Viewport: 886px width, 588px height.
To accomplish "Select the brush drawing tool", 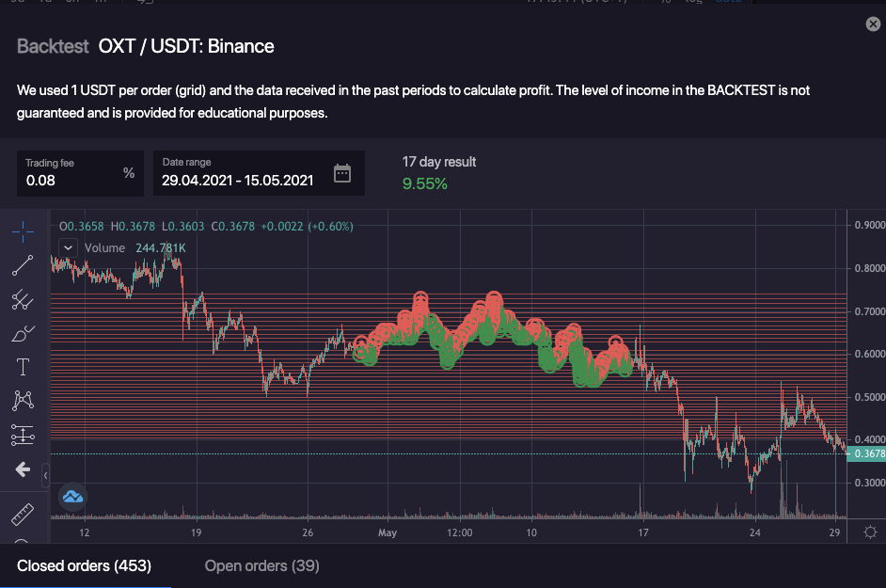I will coord(23,333).
